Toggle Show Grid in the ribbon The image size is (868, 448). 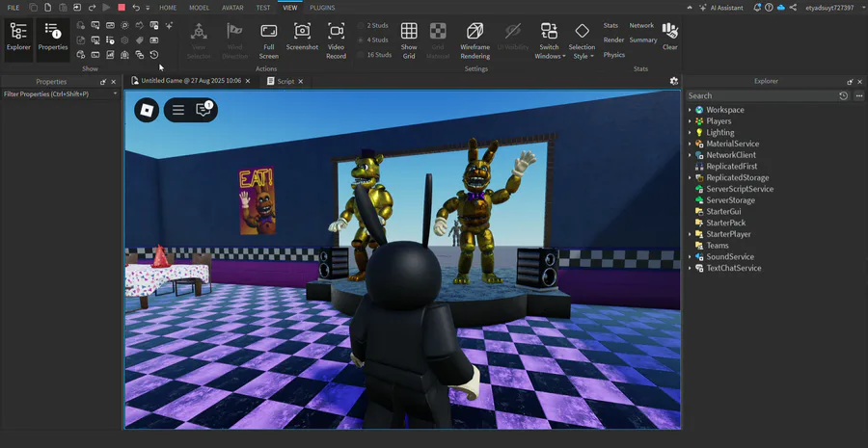coord(409,40)
